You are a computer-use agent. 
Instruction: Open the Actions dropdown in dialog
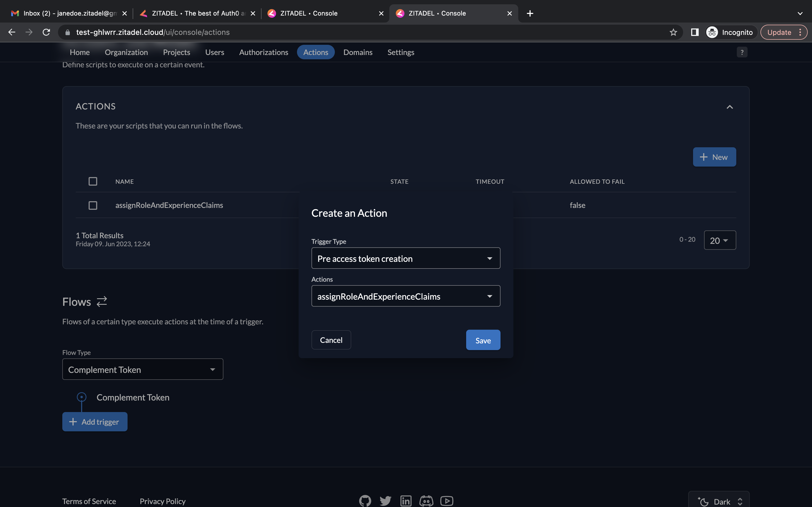[405, 296]
